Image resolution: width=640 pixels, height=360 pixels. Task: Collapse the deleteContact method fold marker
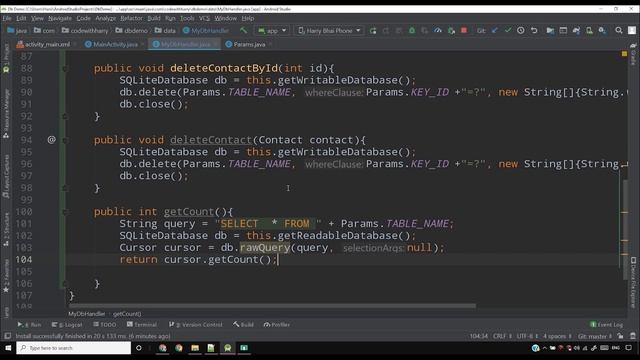click(65, 140)
